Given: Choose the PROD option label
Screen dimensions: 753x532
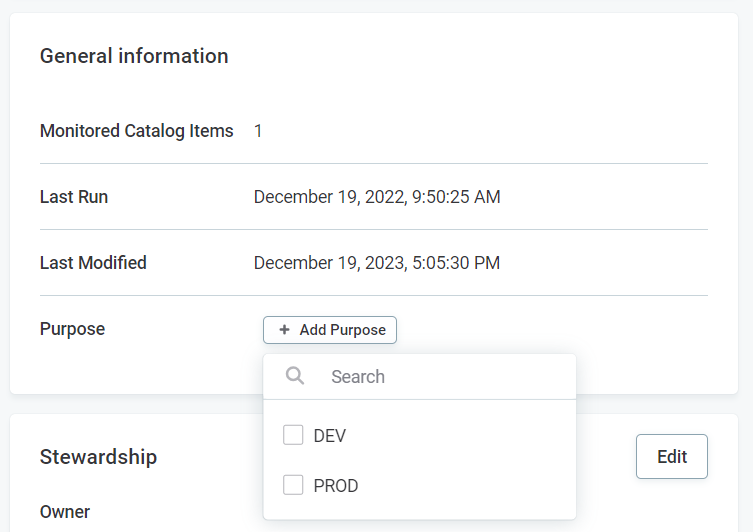Looking at the screenshot, I should (x=336, y=486).
